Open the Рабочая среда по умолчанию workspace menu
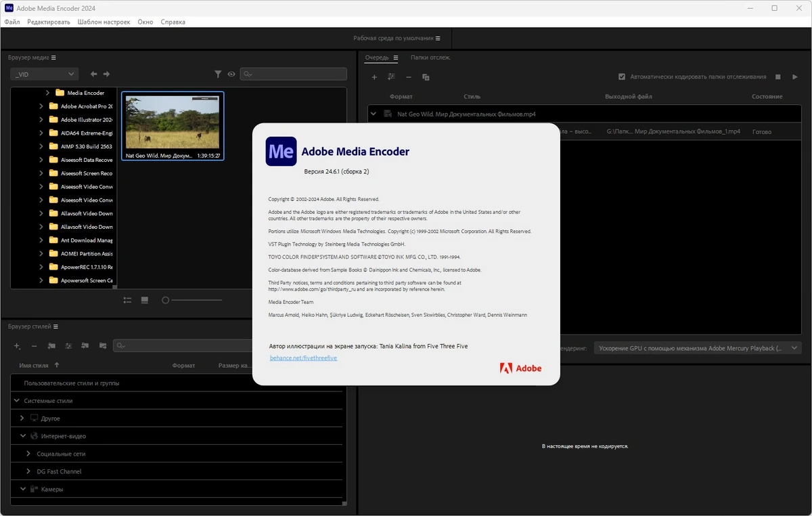This screenshot has height=516, width=812. tap(438, 39)
